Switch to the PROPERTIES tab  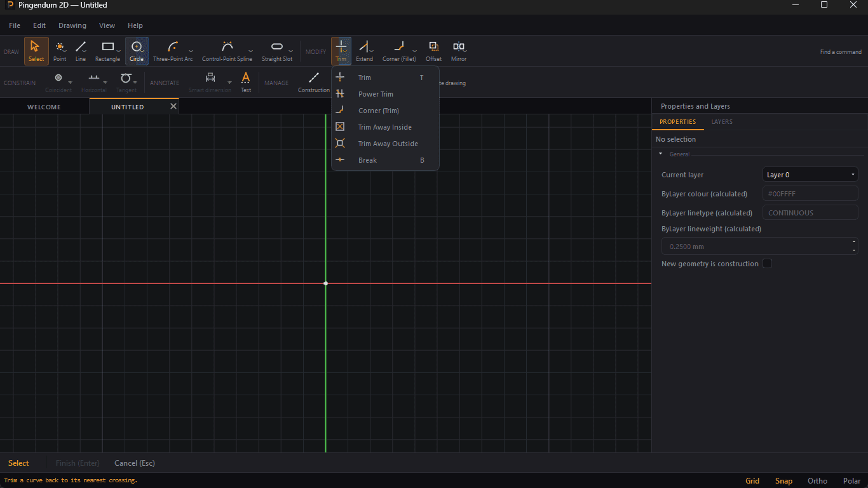pyautogui.click(x=677, y=121)
